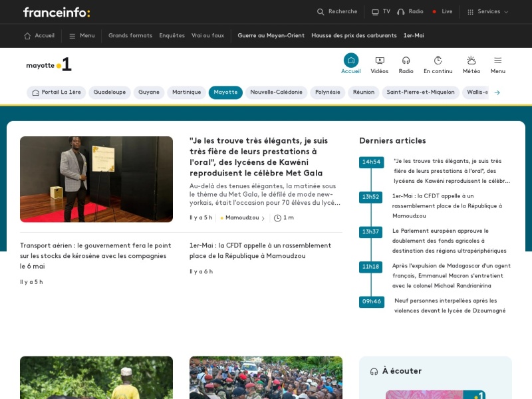Image resolution: width=532 pixels, height=399 pixels.
Task: Click the Mamoudzou location tag chevron
Action: click(263, 218)
